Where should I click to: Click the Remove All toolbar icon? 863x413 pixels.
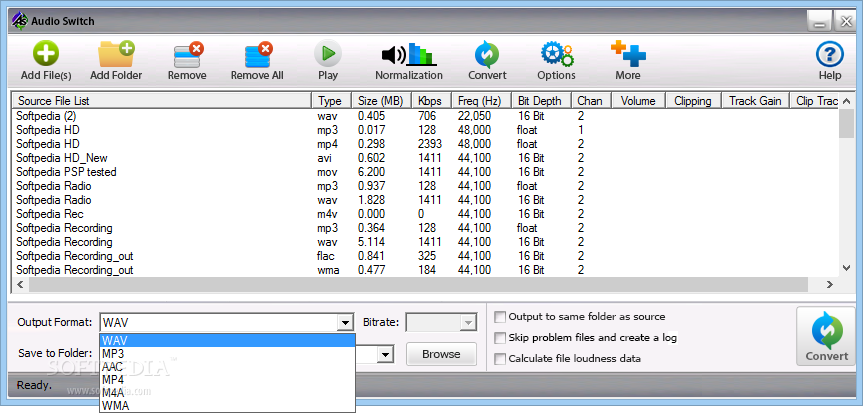pyautogui.click(x=257, y=61)
